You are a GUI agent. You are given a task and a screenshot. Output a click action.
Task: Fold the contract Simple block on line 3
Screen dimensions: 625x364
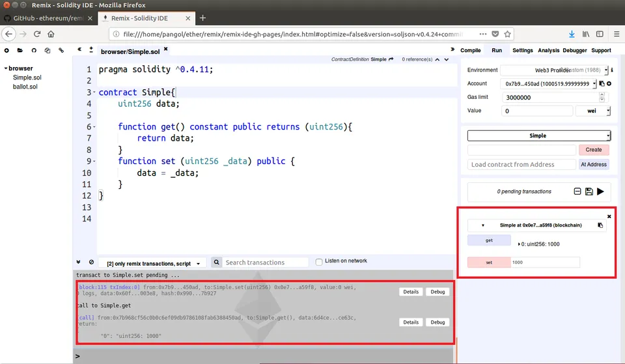pyautogui.click(x=94, y=92)
